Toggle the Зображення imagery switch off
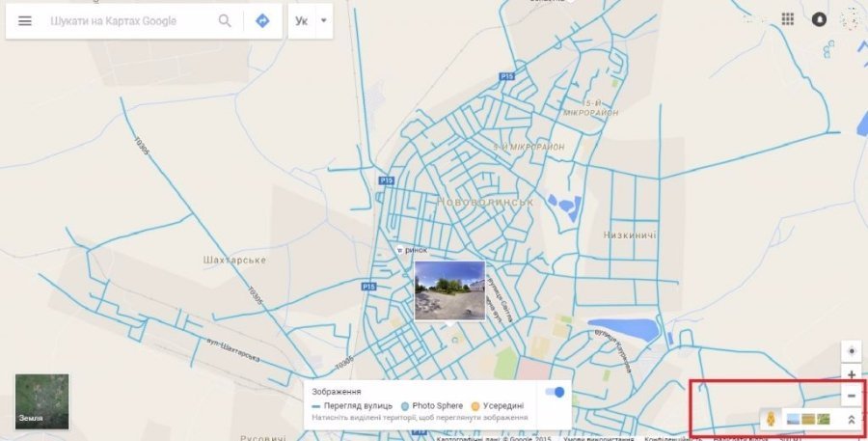 pos(555,392)
